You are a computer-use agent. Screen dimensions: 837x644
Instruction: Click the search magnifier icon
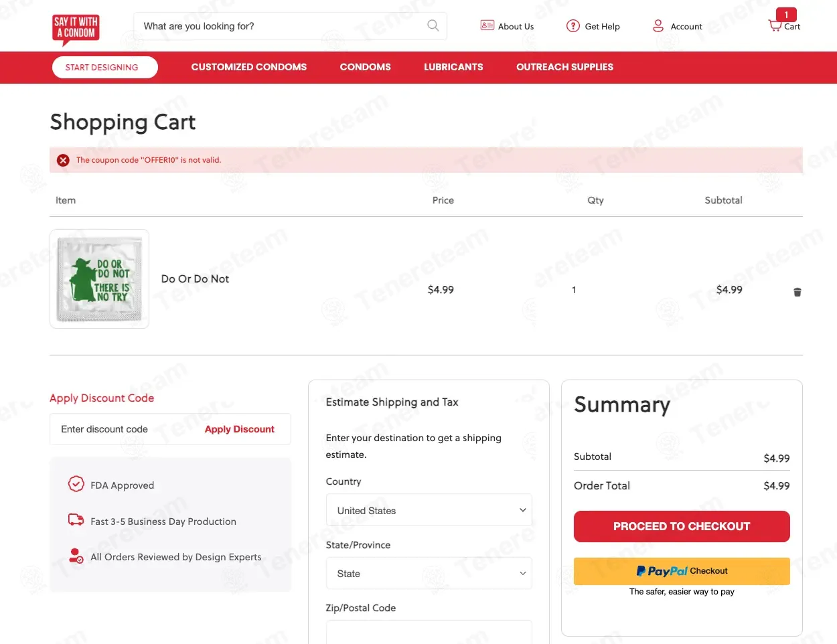point(433,25)
